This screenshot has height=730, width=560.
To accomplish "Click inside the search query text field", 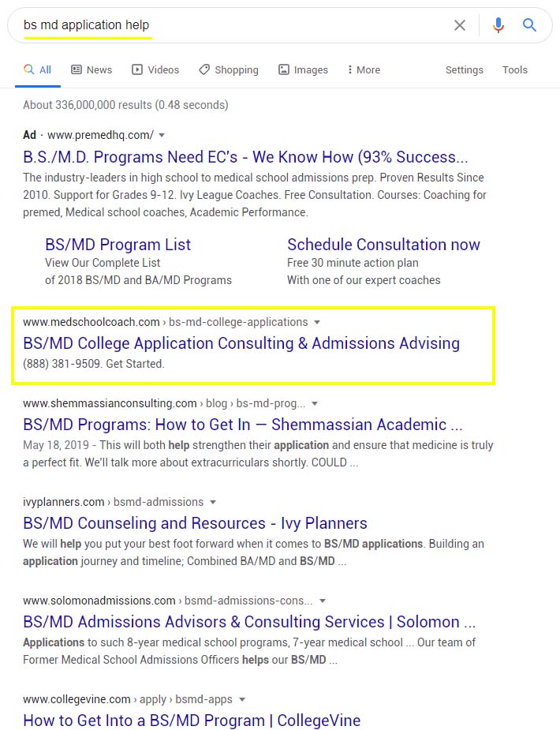I will [x=233, y=25].
